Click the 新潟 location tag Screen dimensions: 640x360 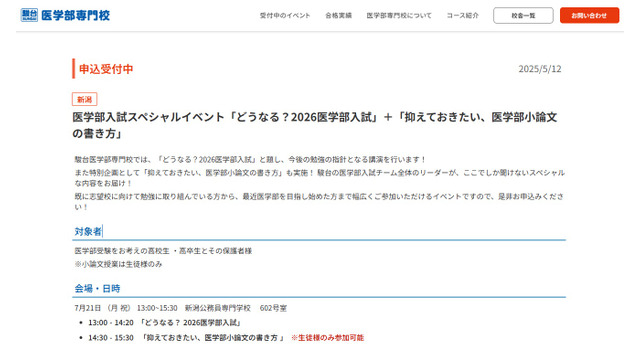tap(84, 99)
